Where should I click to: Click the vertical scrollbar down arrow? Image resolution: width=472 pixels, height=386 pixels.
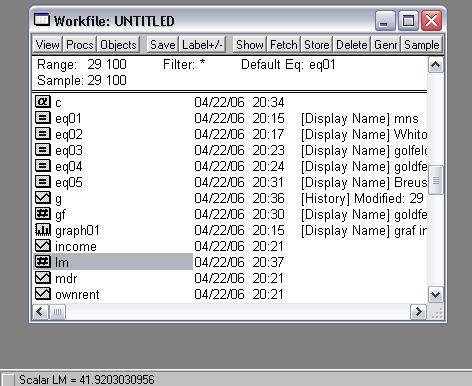435,294
